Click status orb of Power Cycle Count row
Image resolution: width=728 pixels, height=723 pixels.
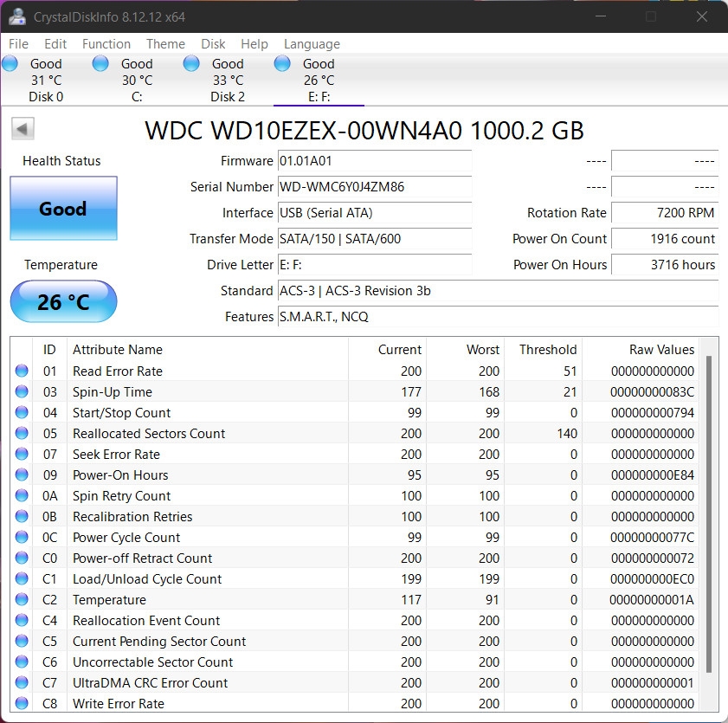pos(22,537)
